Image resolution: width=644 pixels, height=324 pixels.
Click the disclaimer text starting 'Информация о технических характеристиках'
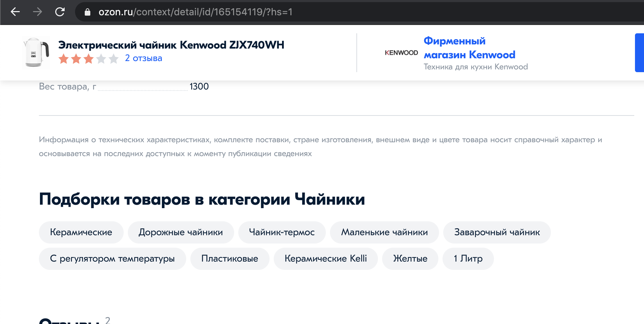tap(320, 147)
